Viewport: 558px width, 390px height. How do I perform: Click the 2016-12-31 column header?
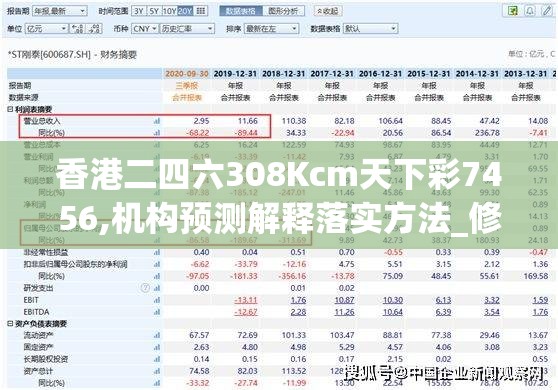(380, 74)
